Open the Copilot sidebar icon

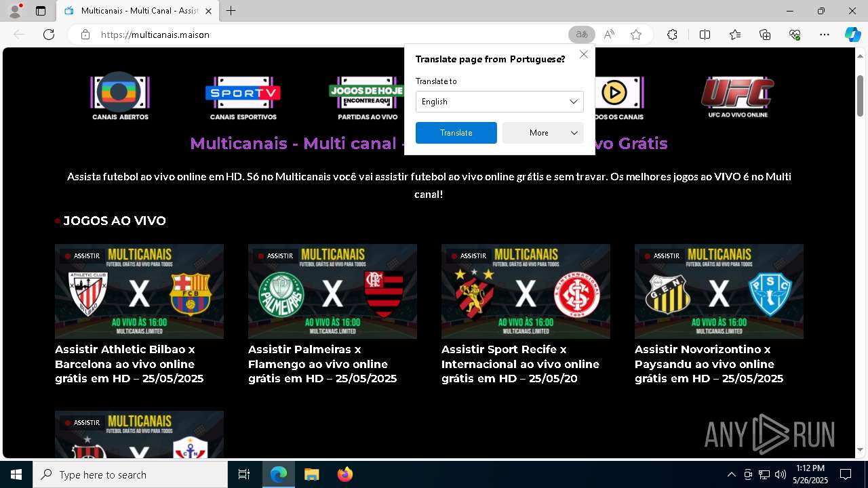click(x=852, y=35)
